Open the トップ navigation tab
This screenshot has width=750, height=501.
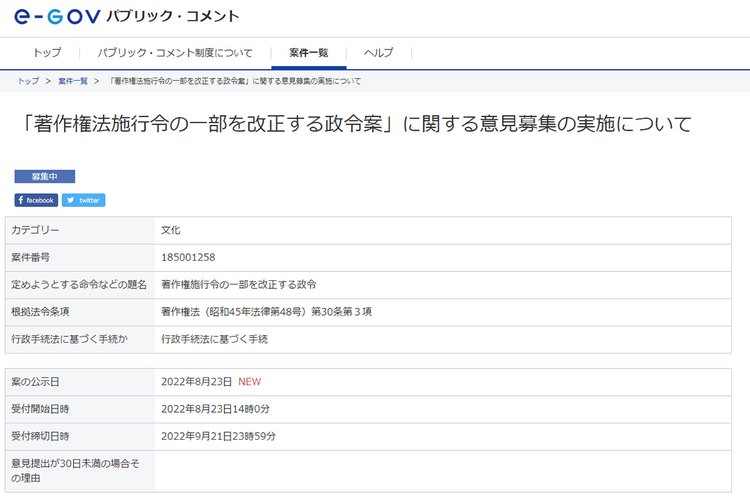click(47, 52)
